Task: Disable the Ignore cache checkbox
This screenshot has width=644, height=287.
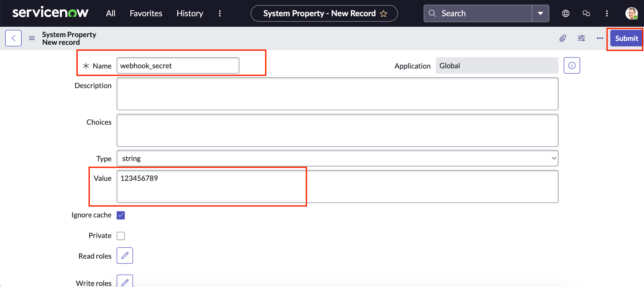Action: [x=120, y=215]
